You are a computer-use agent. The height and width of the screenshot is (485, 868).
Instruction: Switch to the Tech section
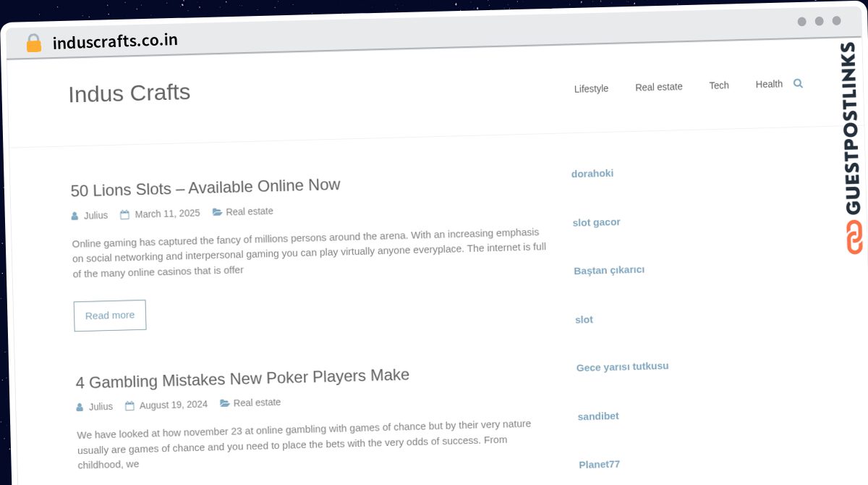click(718, 85)
